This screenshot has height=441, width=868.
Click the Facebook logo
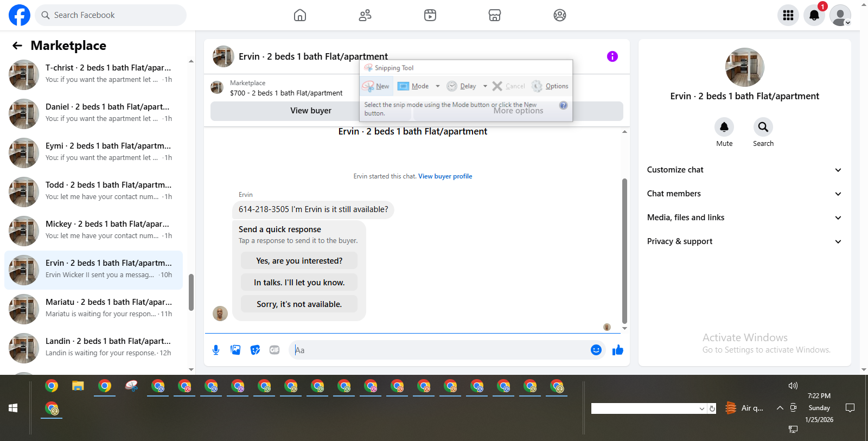(x=20, y=15)
